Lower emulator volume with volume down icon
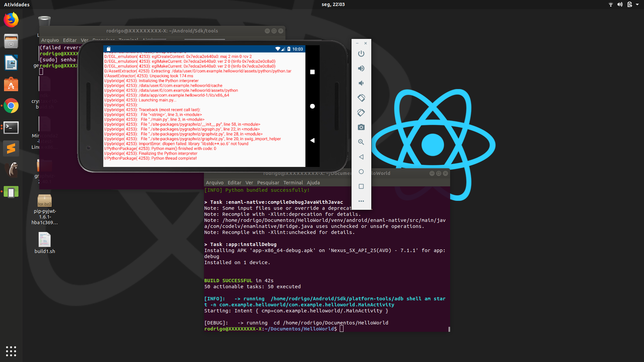Viewport: 644px width, 362px height. (x=361, y=83)
